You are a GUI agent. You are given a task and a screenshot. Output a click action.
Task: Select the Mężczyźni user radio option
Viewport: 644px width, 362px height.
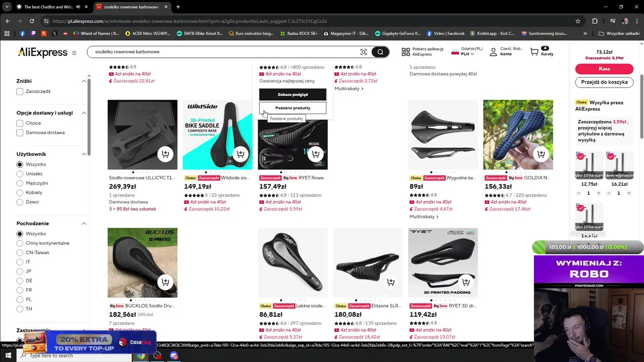click(20, 183)
